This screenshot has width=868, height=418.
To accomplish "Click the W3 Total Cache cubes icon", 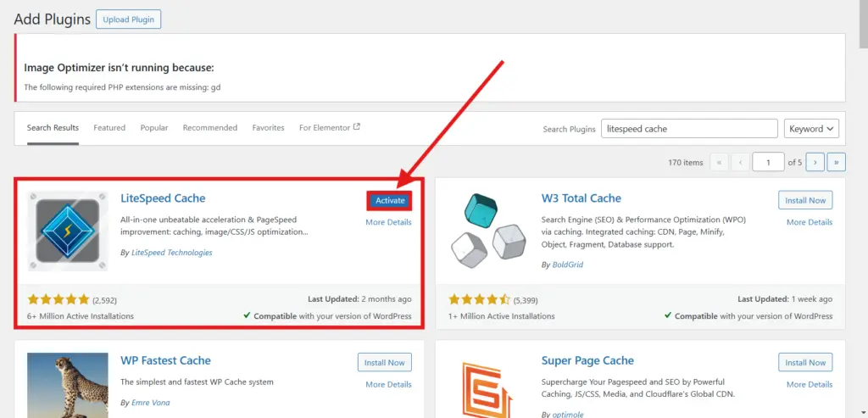I will 487,231.
